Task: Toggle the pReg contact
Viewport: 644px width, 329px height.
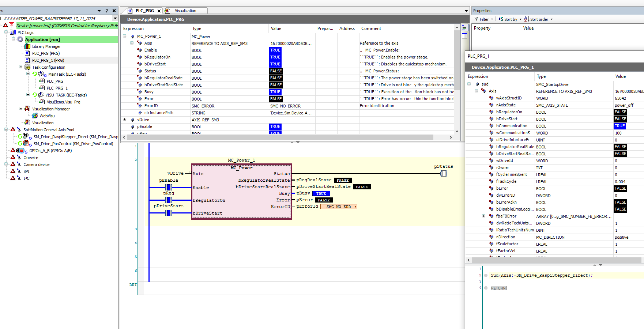Action: [x=169, y=200]
